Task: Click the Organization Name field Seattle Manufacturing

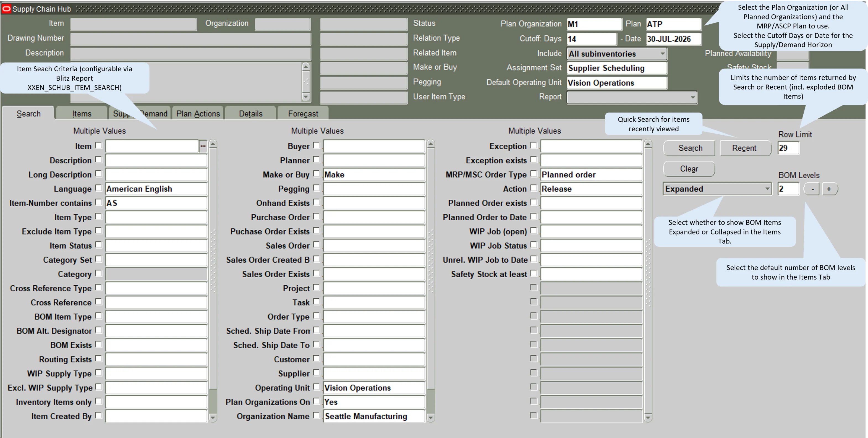Action: click(374, 416)
